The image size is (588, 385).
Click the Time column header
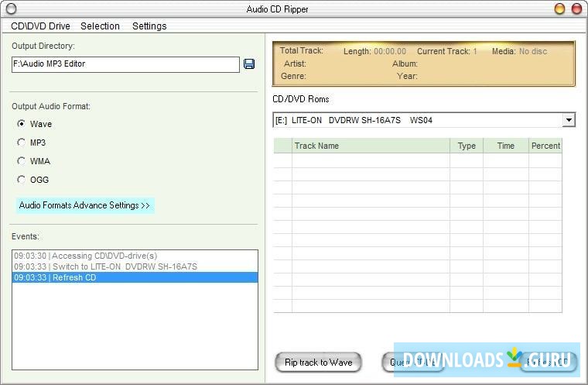[x=506, y=146]
